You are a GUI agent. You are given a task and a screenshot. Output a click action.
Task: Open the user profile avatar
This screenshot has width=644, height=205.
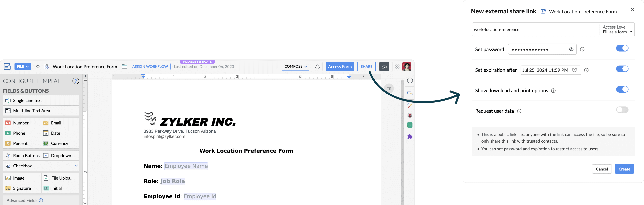(407, 67)
